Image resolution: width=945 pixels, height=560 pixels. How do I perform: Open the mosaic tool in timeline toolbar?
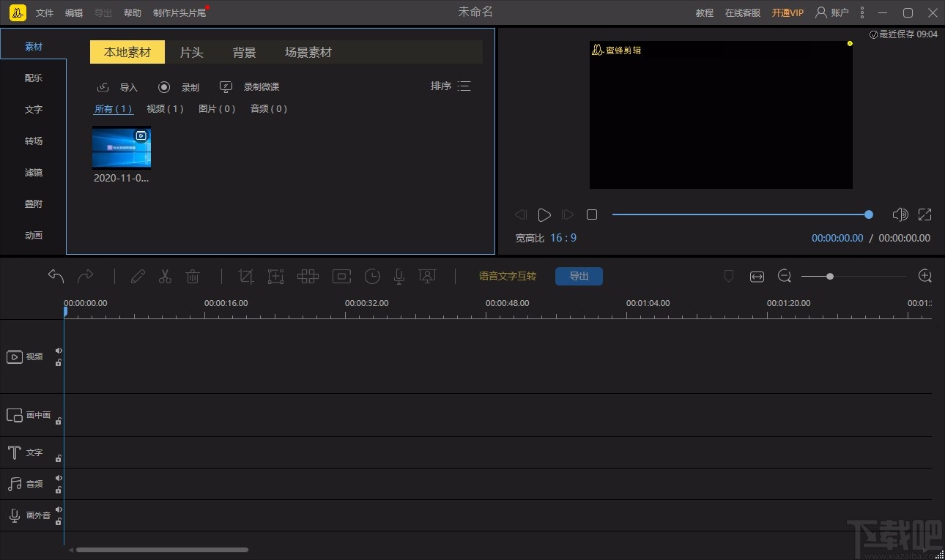pos(308,276)
